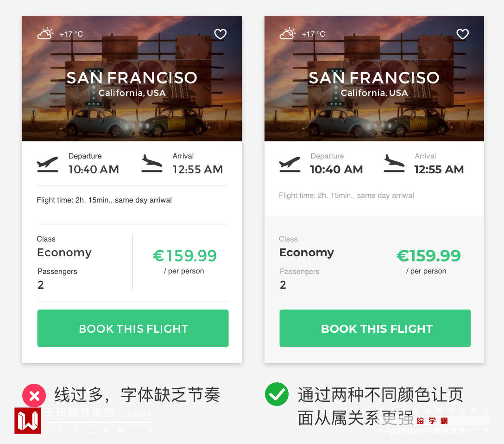Select the bold Economy class on right card
This screenshot has width=504, height=444.
(306, 253)
